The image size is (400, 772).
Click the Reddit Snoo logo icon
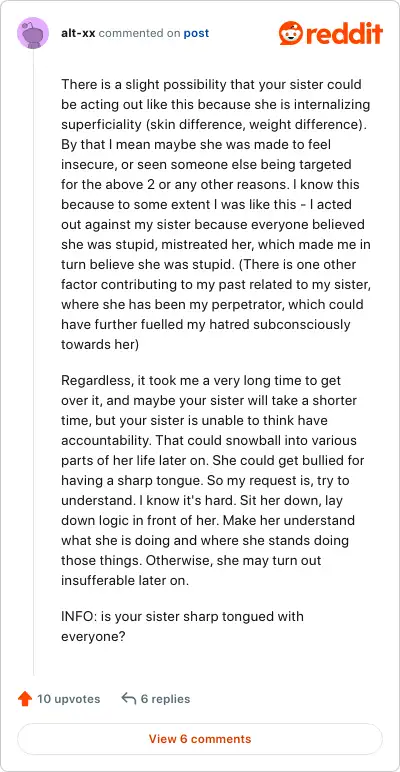pyautogui.click(x=290, y=33)
